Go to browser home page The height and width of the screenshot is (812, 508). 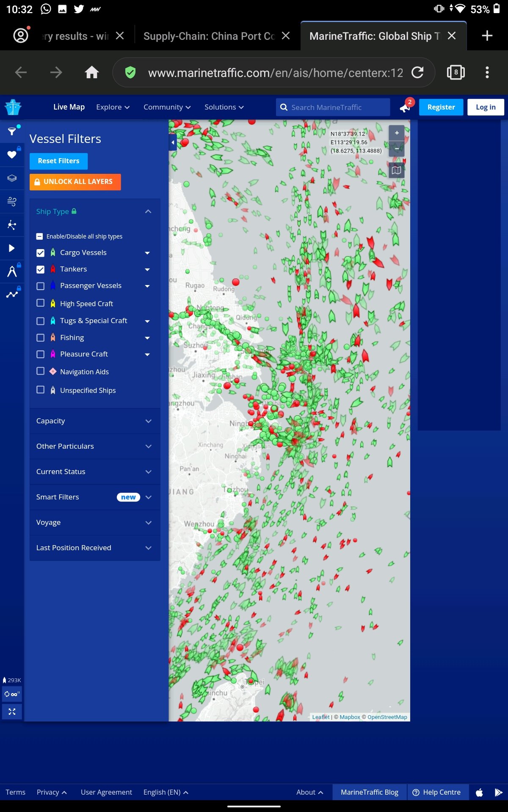click(91, 73)
